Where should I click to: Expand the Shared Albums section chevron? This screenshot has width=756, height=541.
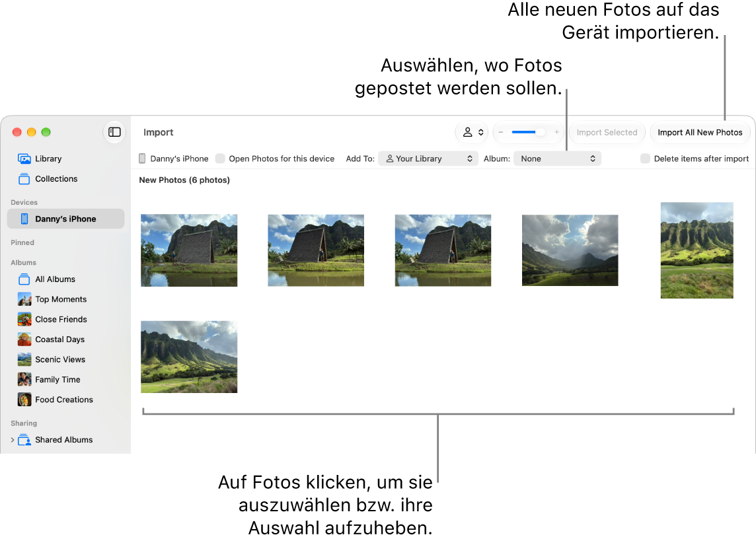click(x=13, y=440)
